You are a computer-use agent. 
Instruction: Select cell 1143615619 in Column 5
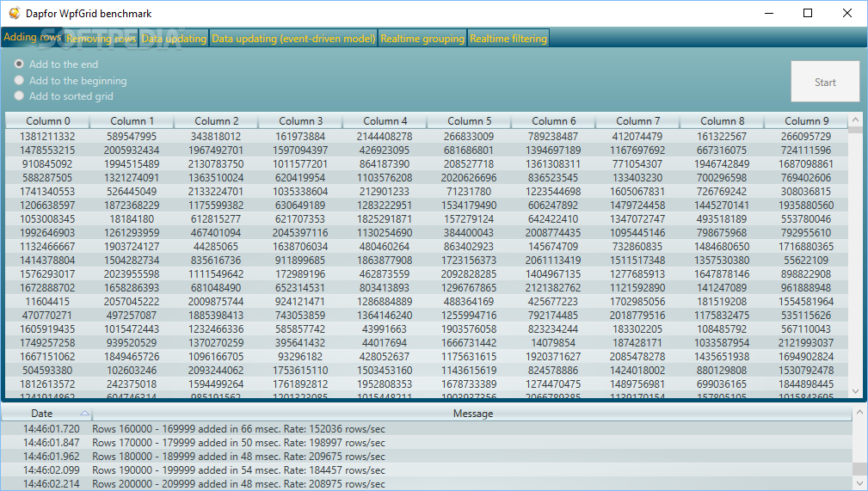click(x=470, y=371)
